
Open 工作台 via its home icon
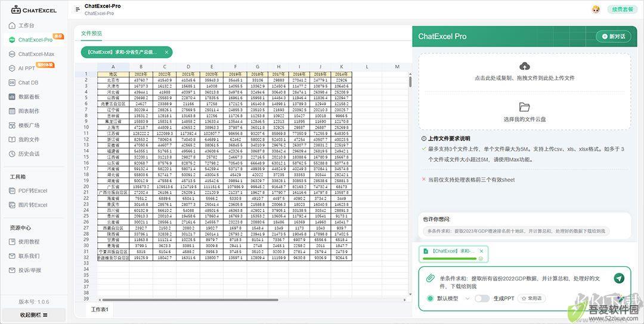coord(12,26)
